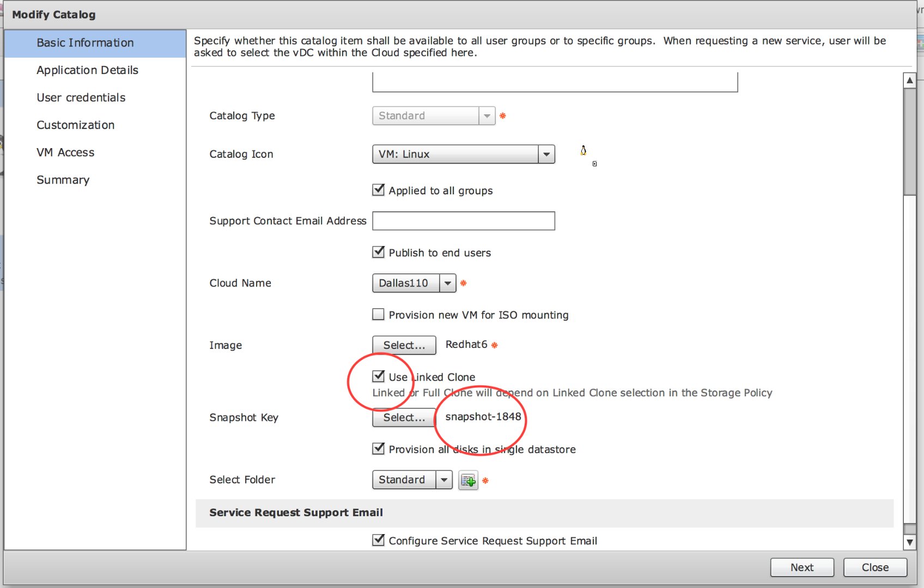
Task: Click the vertical scrollbar thumb
Action: click(909, 142)
